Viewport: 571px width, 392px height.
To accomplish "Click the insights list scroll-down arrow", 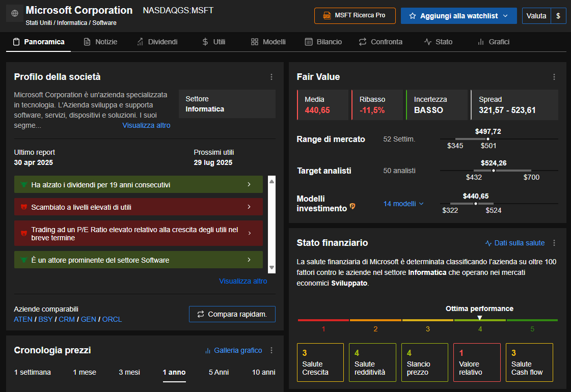I will (x=271, y=267).
